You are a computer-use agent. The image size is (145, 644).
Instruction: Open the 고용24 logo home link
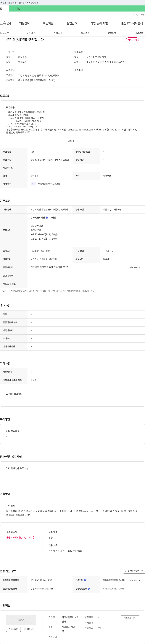click(x=5, y=23)
